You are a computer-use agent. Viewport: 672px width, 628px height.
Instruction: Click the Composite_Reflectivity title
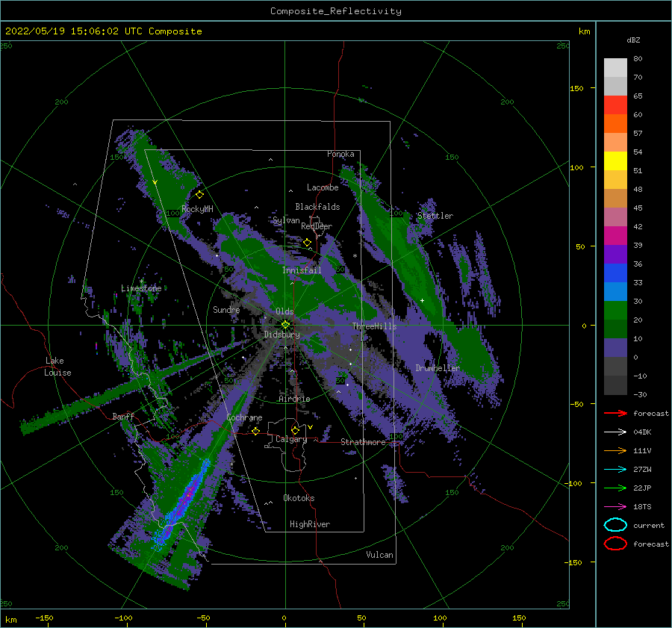point(336,11)
